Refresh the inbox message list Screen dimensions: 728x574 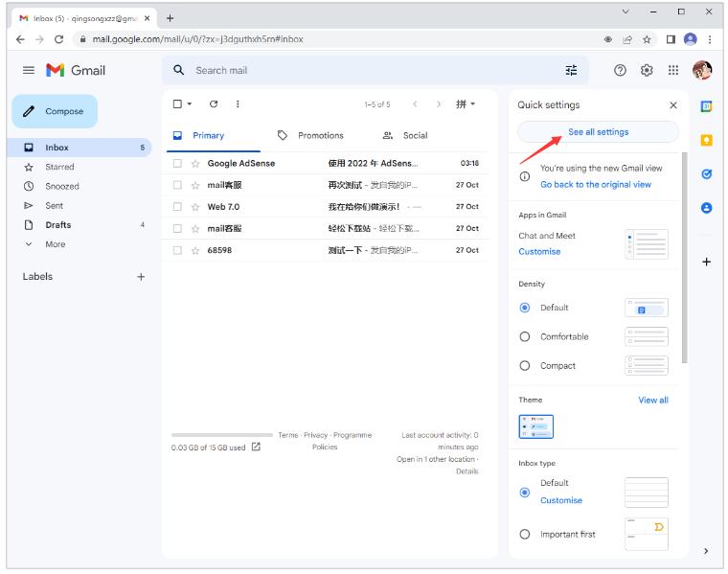(x=214, y=104)
